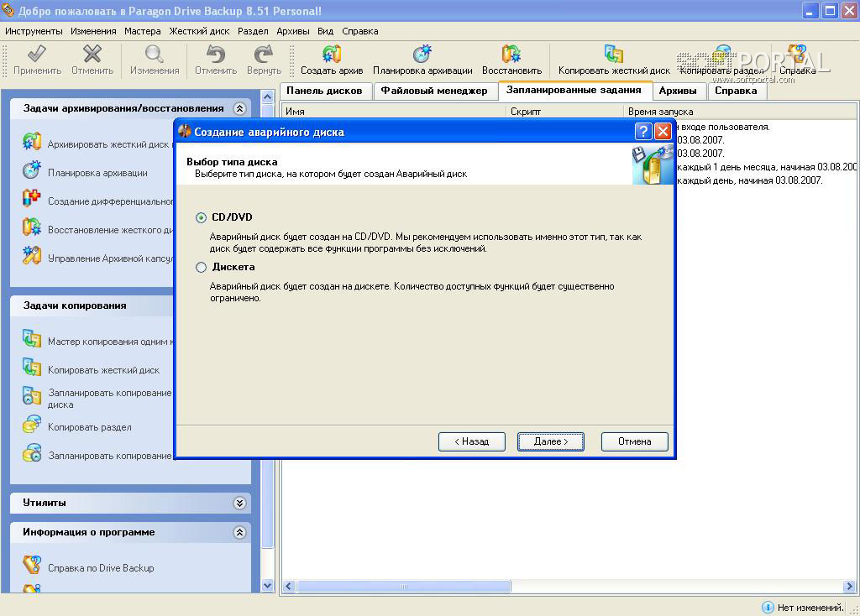Switch to the Файловый менеджер tab
This screenshot has width=860, height=616.
coord(434,91)
